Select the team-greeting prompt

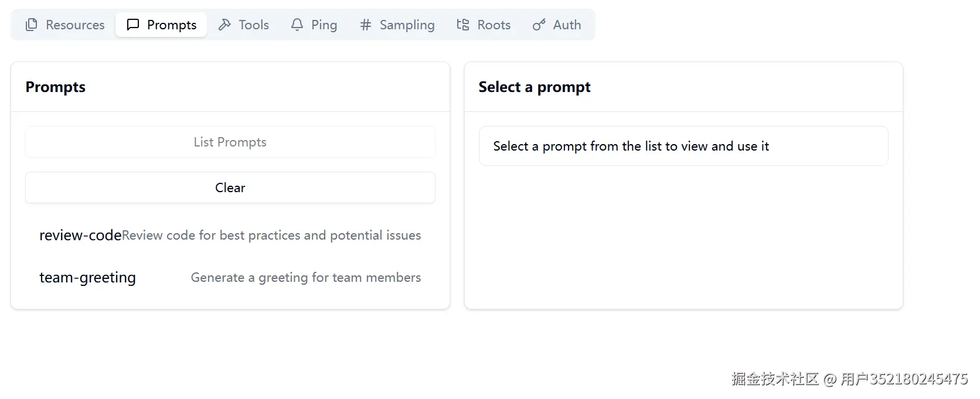(87, 277)
